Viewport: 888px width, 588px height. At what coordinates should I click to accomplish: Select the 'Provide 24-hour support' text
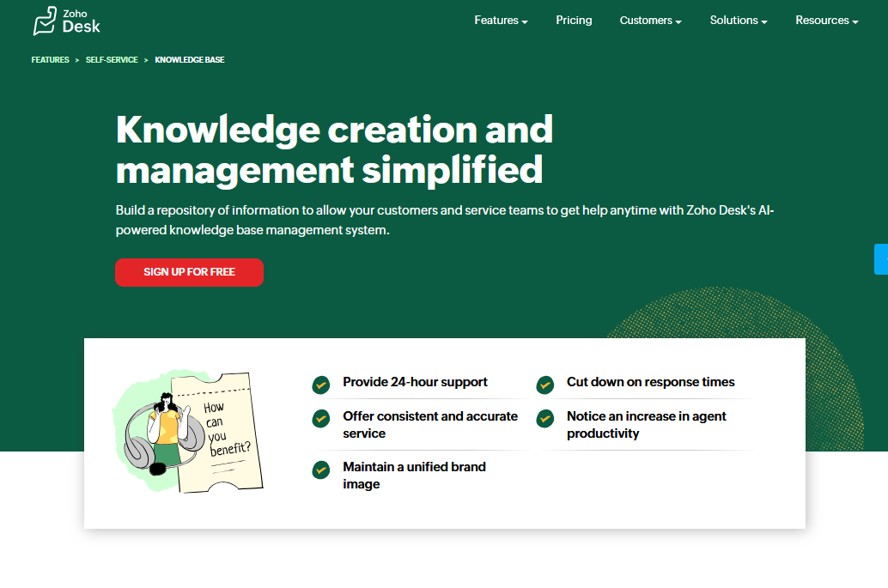point(415,382)
